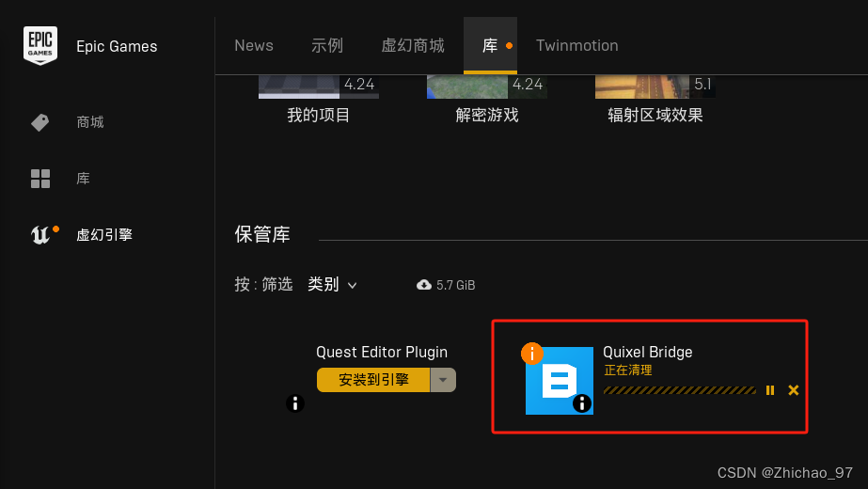The width and height of the screenshot is (868, 489).
Task: Click the Epic Games name text
Action: tap(117, 46)
